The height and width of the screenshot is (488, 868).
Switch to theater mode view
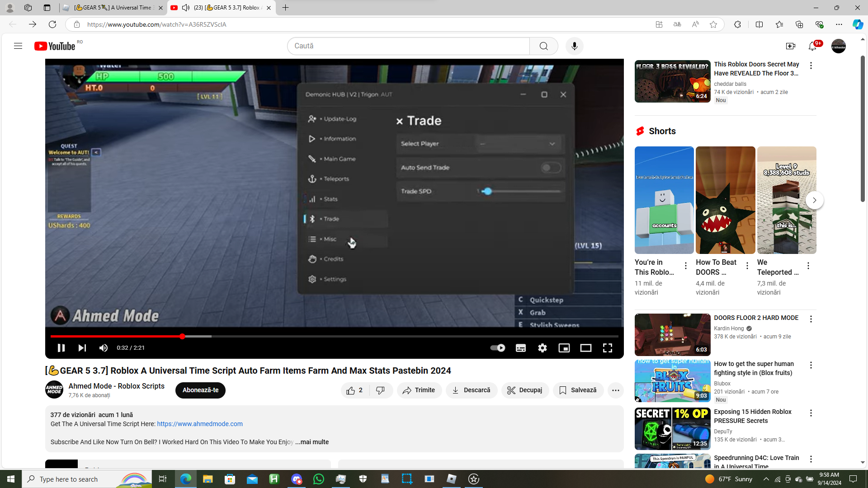click(x=585, y=348)
